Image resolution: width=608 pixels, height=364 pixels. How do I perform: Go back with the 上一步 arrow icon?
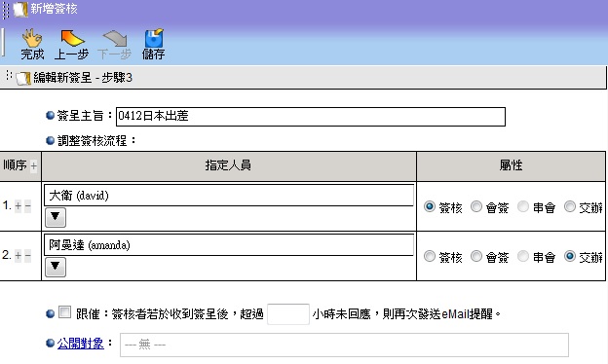72,39
